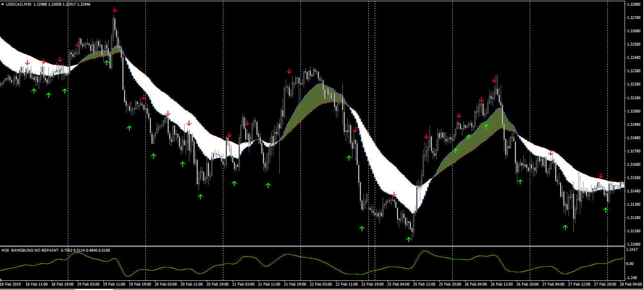Click the 1.31880 price axis value
This screenshot has width=644, height=290.
[x=633, y=138]
